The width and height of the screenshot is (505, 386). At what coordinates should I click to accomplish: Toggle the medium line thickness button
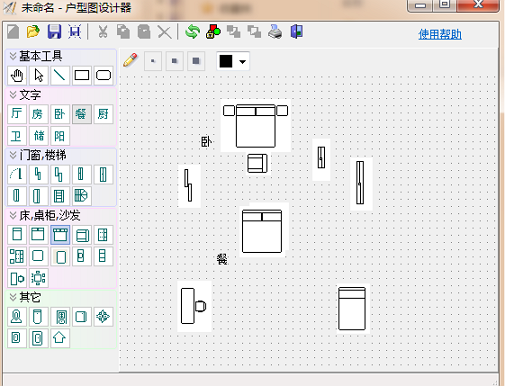click(175, 61)
